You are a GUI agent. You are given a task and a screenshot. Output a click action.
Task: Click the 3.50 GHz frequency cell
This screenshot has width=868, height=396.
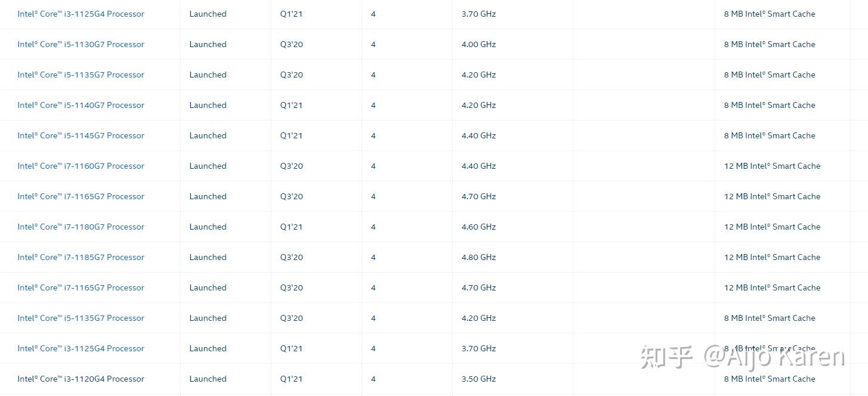pyautogui.click(x=478, y=379)
